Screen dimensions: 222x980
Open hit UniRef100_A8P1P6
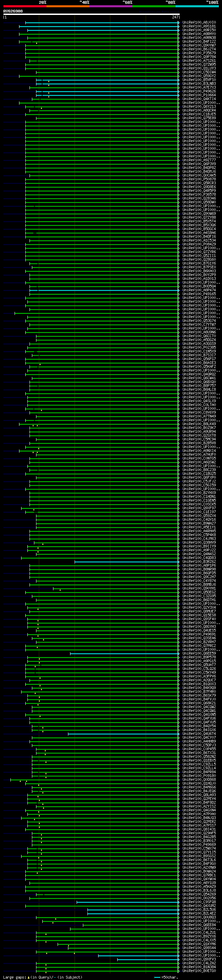click(x=199, y=565)
